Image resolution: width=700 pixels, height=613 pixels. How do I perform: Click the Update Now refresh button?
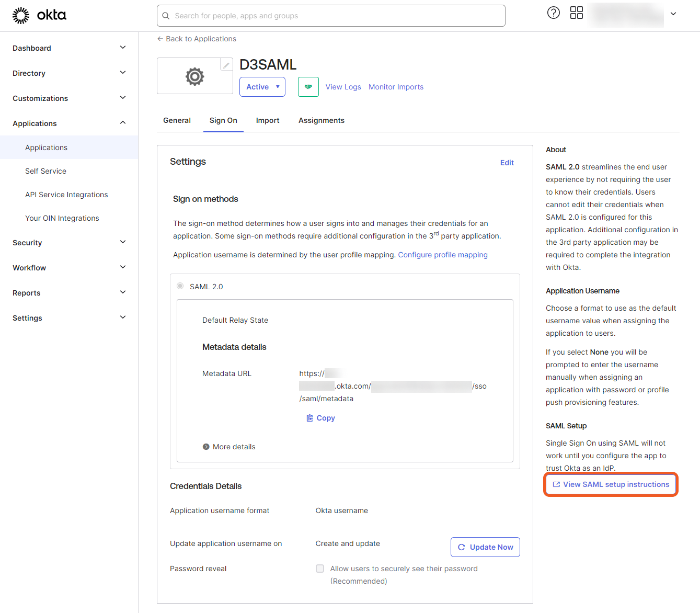(485, 547)
